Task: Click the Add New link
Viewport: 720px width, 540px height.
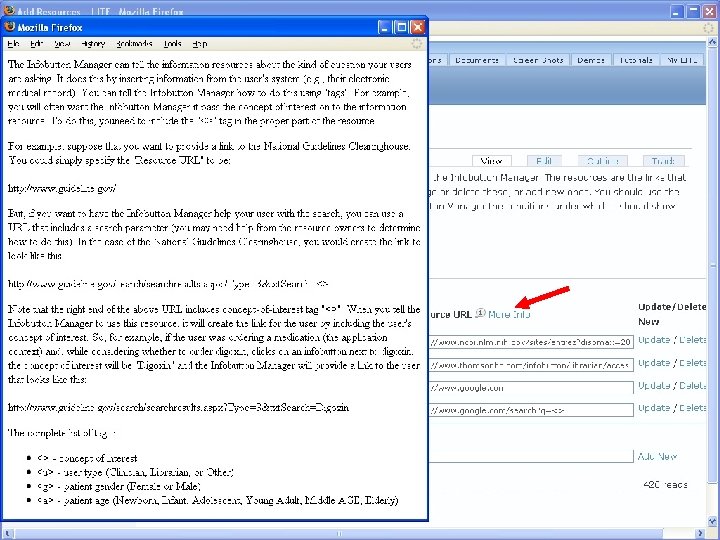Action: tap(657, 457)
